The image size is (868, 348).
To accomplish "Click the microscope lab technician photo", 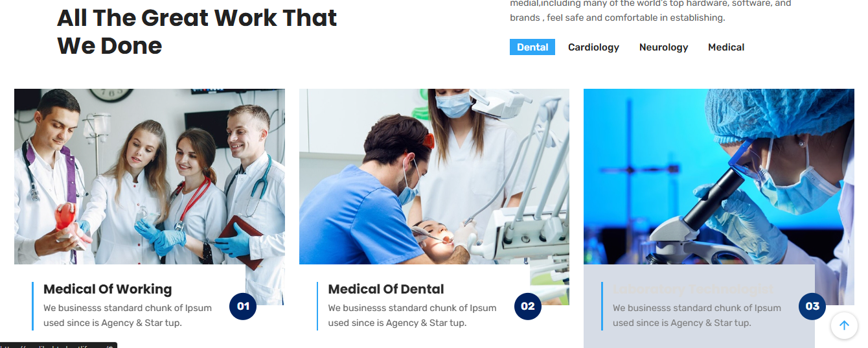I will click(x=719, y=176).
